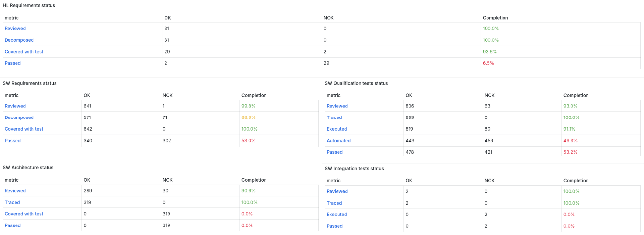Image resolution: width=644 pixels, height=235 pixels.
Task: Select the NOK value 71 in SW Requirements
Action: click(x=165, y=117)
